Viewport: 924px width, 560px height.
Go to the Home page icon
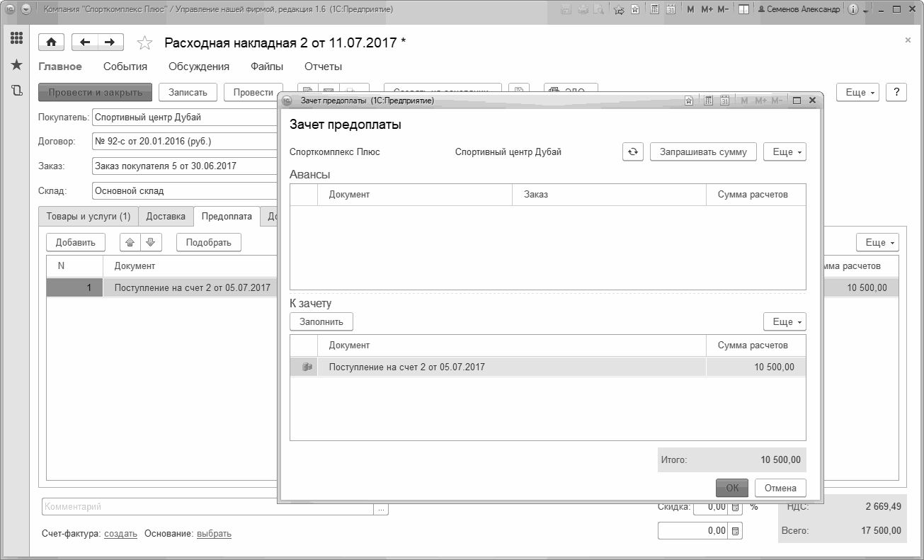[x=51, y=42]
